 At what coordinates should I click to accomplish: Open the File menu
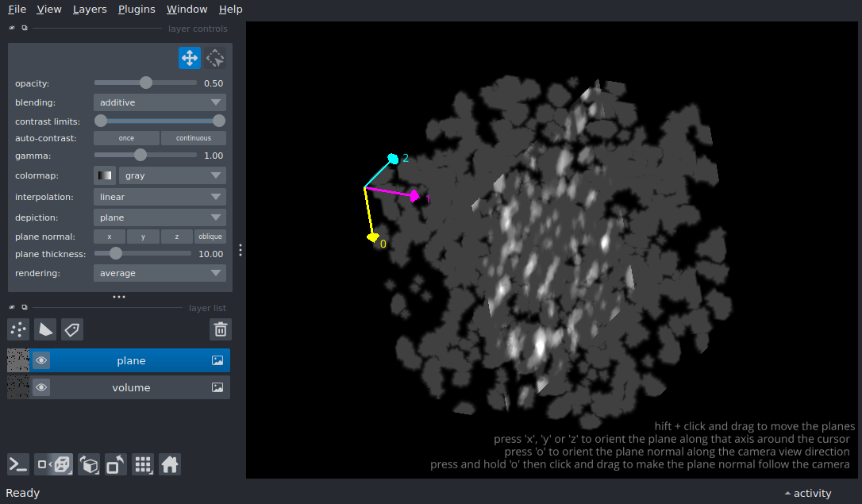(17, 10)
